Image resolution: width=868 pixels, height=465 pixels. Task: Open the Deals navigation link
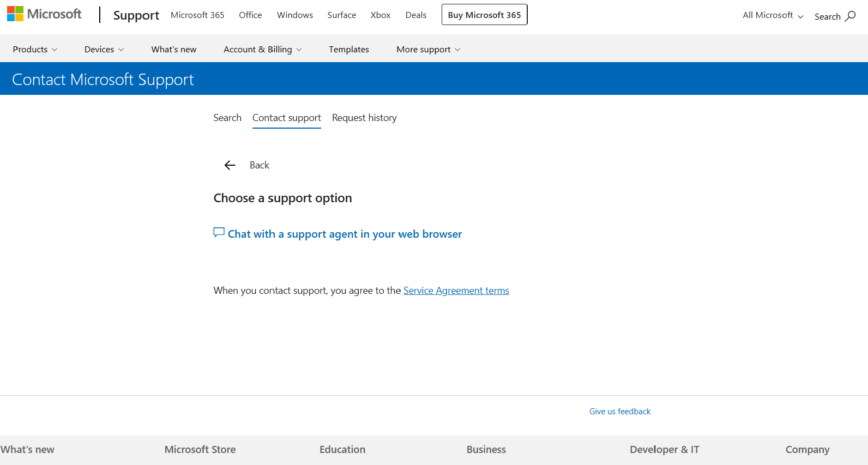(x=416, y=15)
